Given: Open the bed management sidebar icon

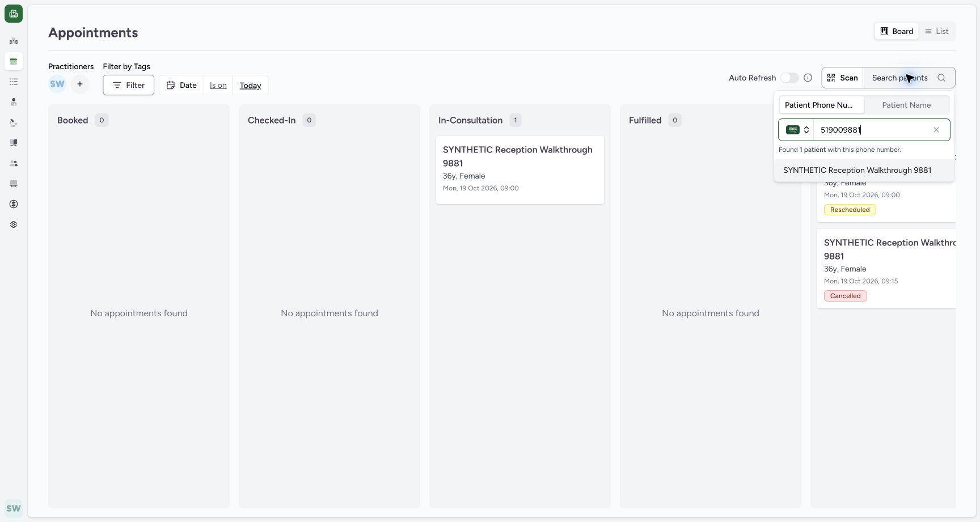Looking at the screenshot, I should click(14, 184).
